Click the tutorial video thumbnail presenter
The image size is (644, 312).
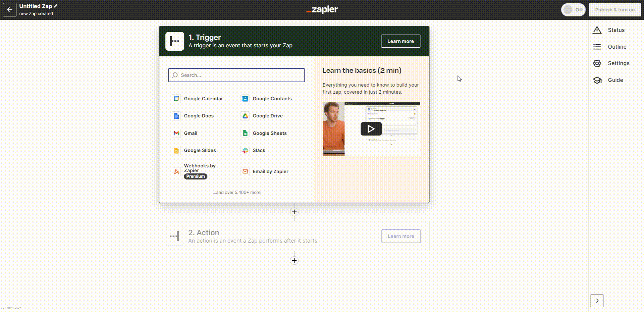tap(333, 129)
